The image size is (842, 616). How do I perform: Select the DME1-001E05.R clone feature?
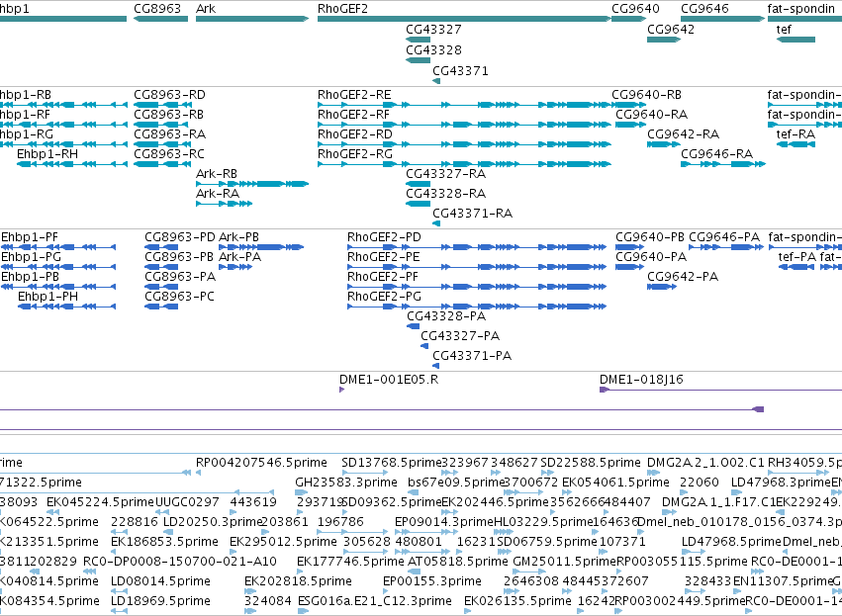point(389,380)
